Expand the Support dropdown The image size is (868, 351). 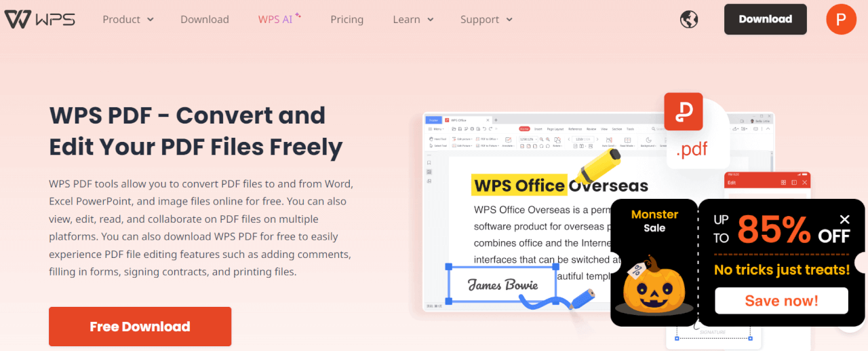(486, 20)
